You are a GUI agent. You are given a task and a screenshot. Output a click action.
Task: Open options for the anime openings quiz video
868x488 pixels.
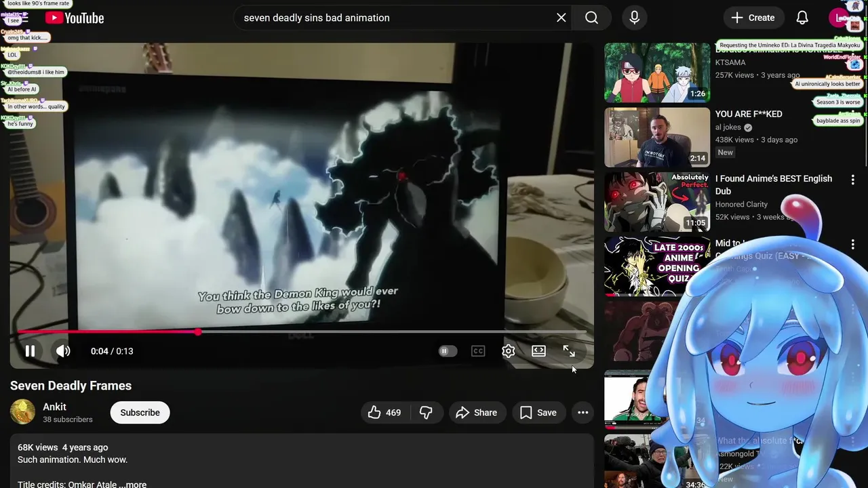click(x=852, y=244)
